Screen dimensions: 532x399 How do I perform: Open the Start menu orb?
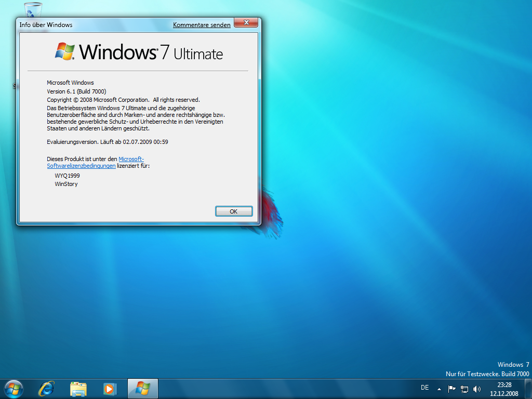[14, 388]
